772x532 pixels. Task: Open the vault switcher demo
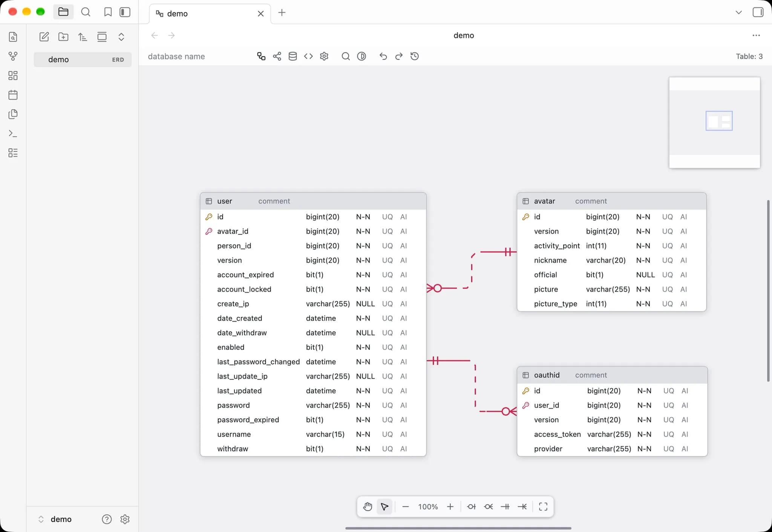click(x=55, y=519)
